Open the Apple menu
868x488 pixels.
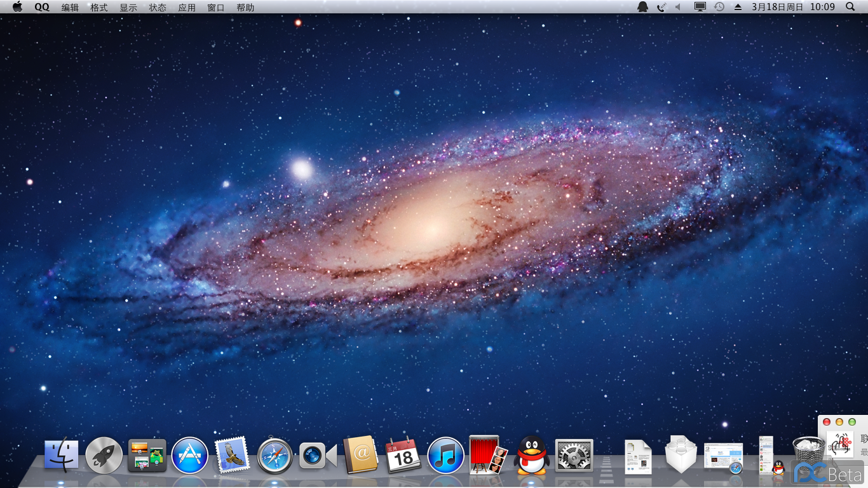tap(17, 7)
